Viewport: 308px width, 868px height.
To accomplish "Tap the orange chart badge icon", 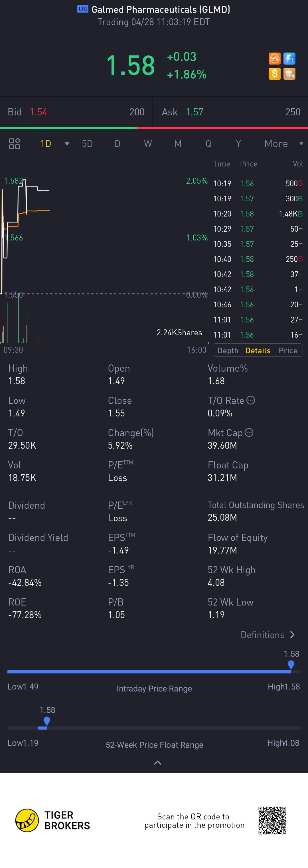I will [274, 59].
